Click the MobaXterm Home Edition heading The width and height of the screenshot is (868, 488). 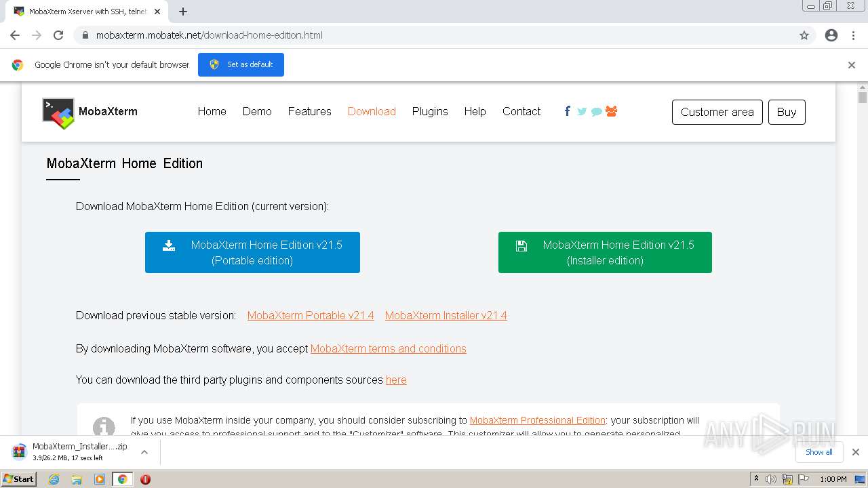tap(125, 163)
